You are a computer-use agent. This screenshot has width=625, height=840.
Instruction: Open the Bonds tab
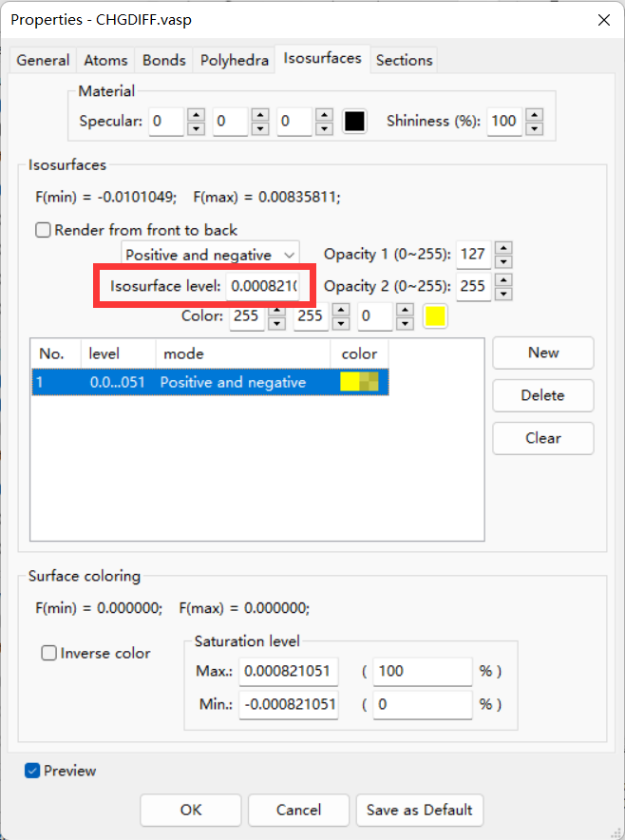coord(164,60)
